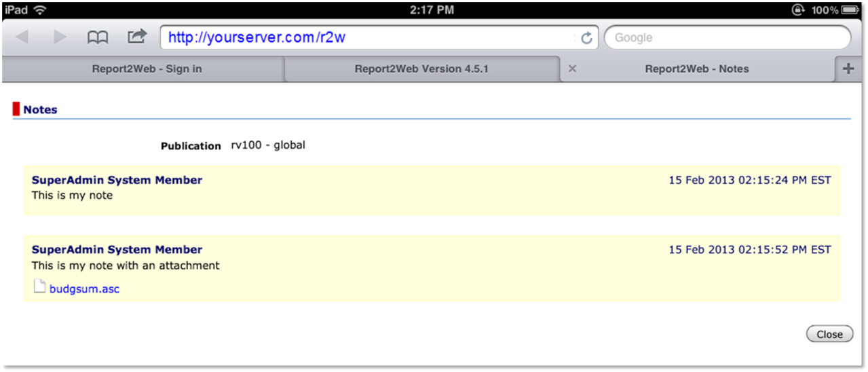Tap the share action icon
The width and height of the screenshot is (868, 372).
(137, 37)
